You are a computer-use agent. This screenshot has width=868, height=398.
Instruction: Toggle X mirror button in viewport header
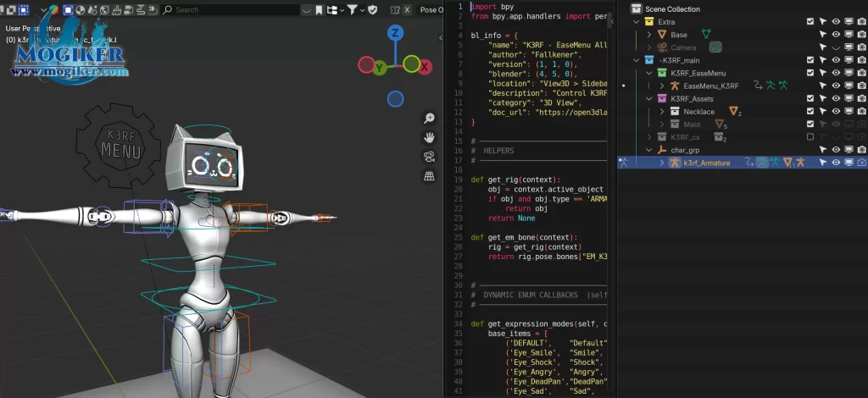(x=407, y=10)
